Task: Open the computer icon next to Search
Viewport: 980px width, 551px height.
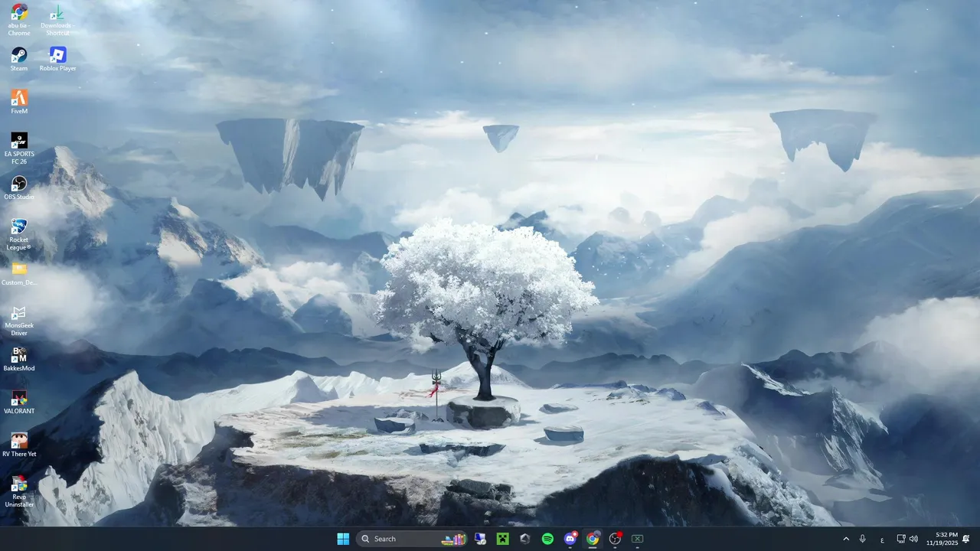Action: click(x=480, y=539)
